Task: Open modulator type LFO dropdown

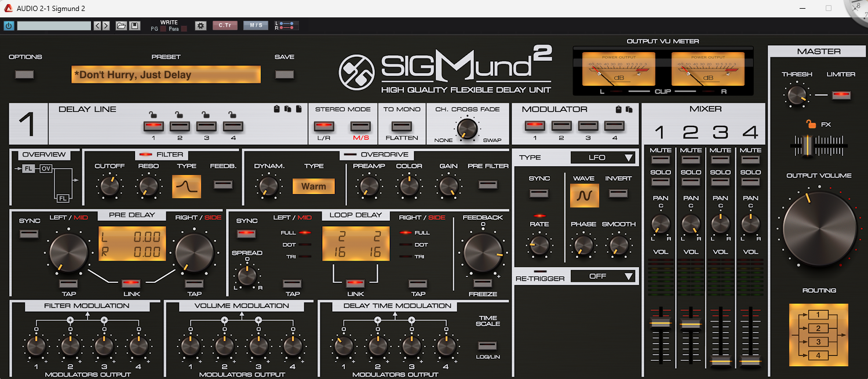Action: (603, 158)
